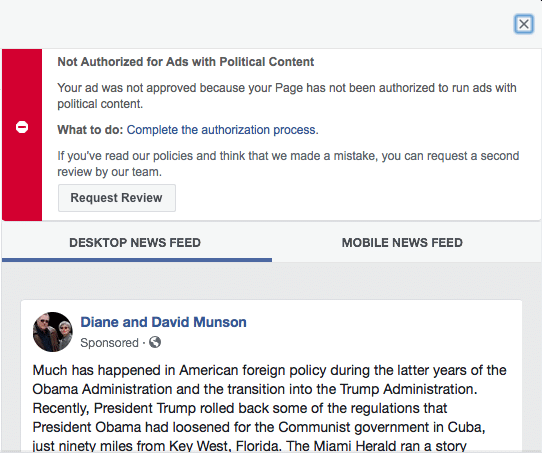The image size is (542, 462).
Task: Click the red no-entry warning icon
Action: (22, 127)
